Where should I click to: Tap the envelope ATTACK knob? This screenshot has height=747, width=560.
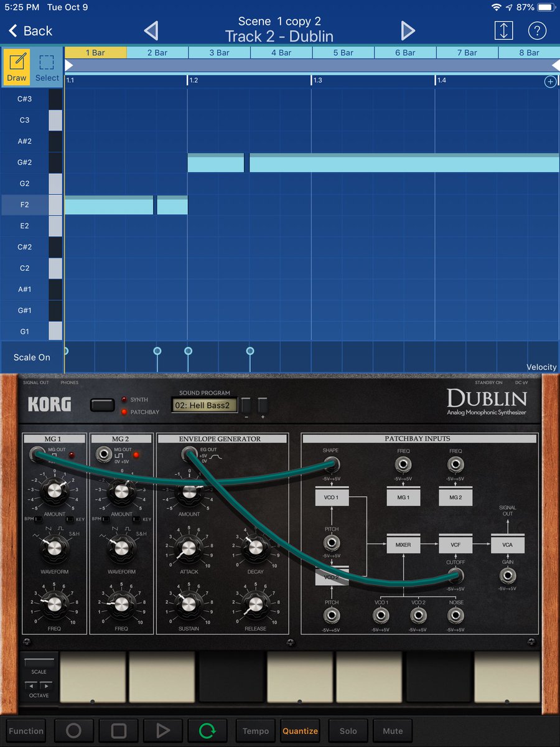click(x=189, y=548)
